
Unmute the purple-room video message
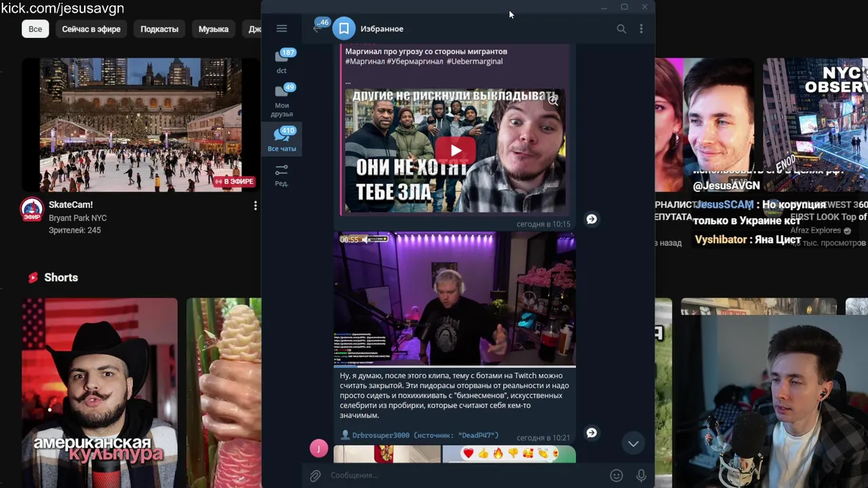pos(365,239)
